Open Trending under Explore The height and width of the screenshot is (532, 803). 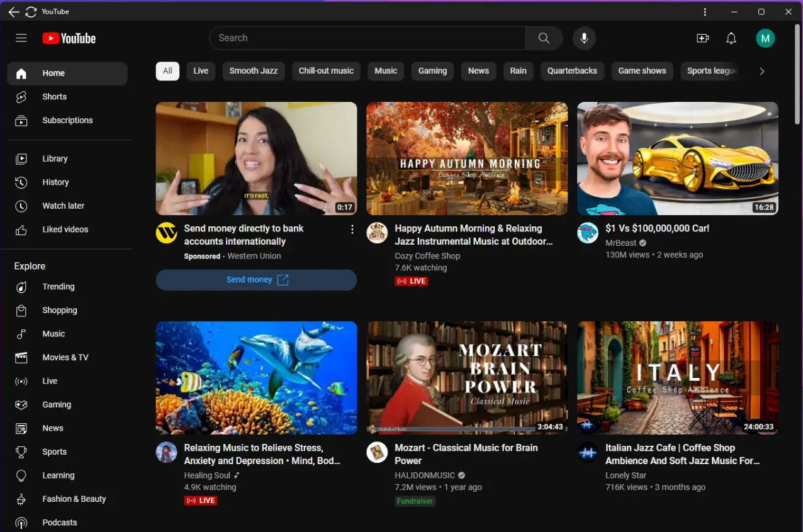[67, 287]
